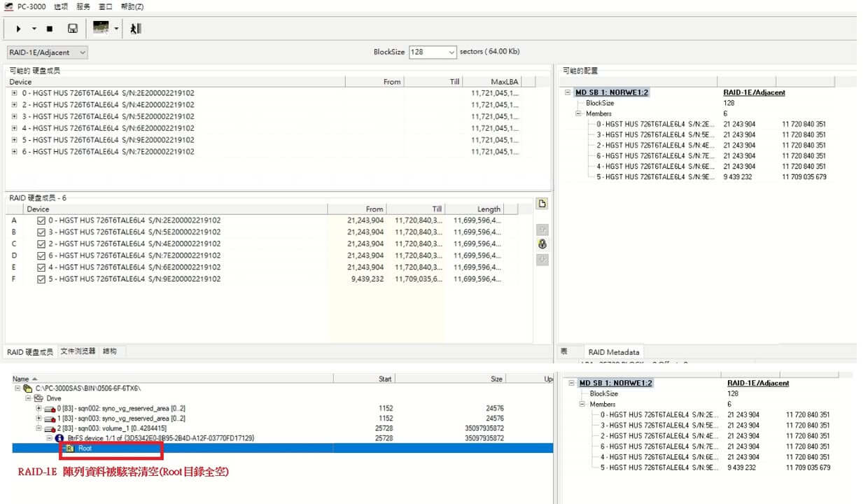
Task: Click the running man exit icon
Action: point(136,29)
